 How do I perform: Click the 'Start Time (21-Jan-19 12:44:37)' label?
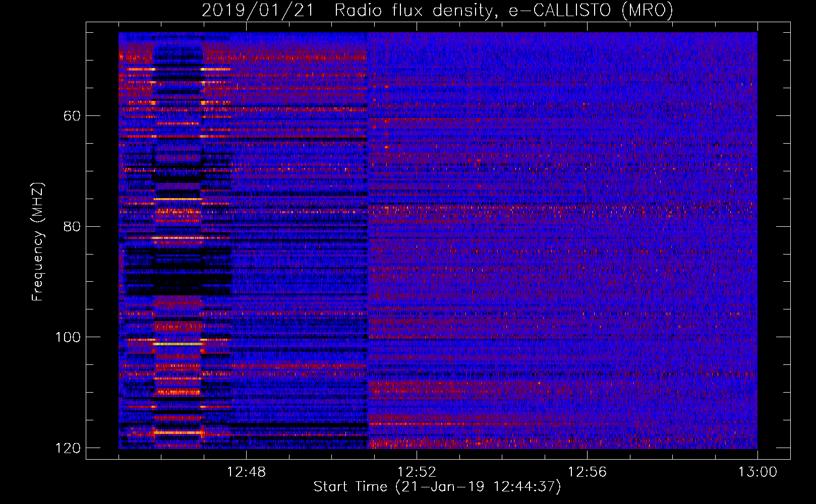[x=437, y=487]
